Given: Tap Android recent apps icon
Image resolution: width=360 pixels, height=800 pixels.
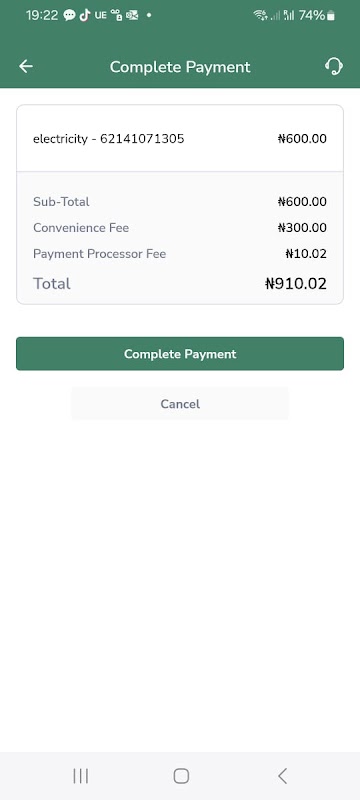Looking at the screenshot, I should [81, 776].
